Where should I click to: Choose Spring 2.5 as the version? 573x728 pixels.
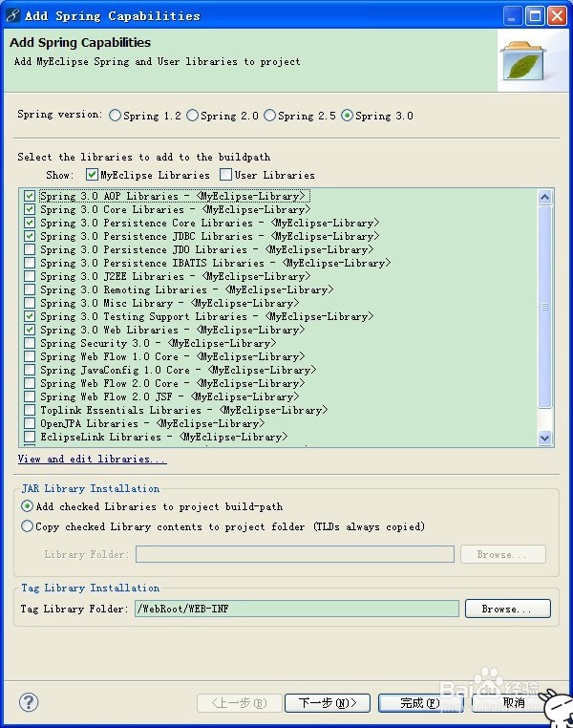point(269,116)
